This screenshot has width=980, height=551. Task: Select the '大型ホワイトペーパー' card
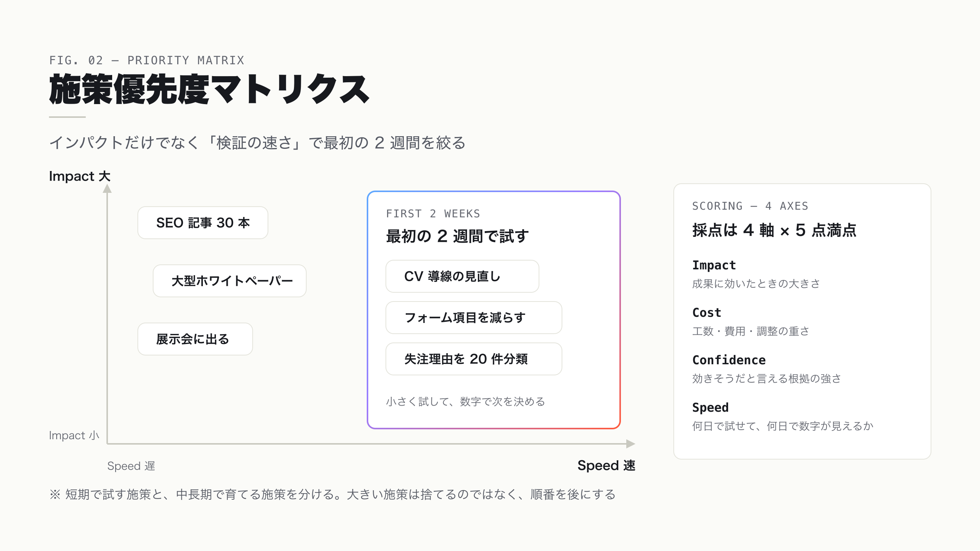pyautogui.click(x=230, y=281)
